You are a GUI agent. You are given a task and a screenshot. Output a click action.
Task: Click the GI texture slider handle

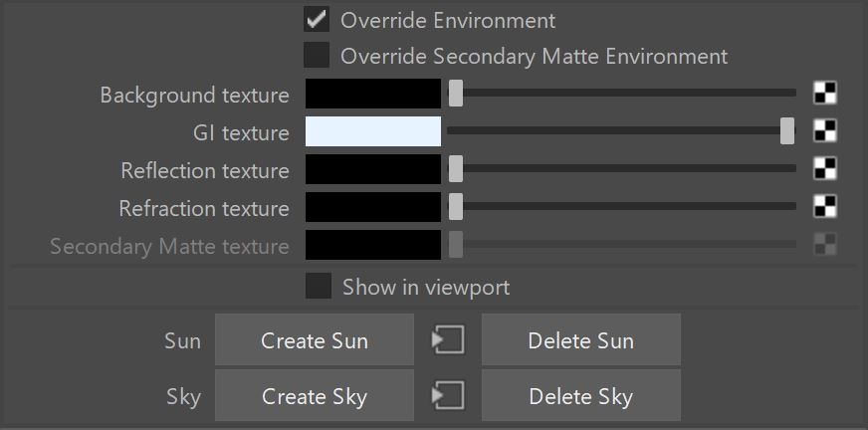(x=787, y=130)
